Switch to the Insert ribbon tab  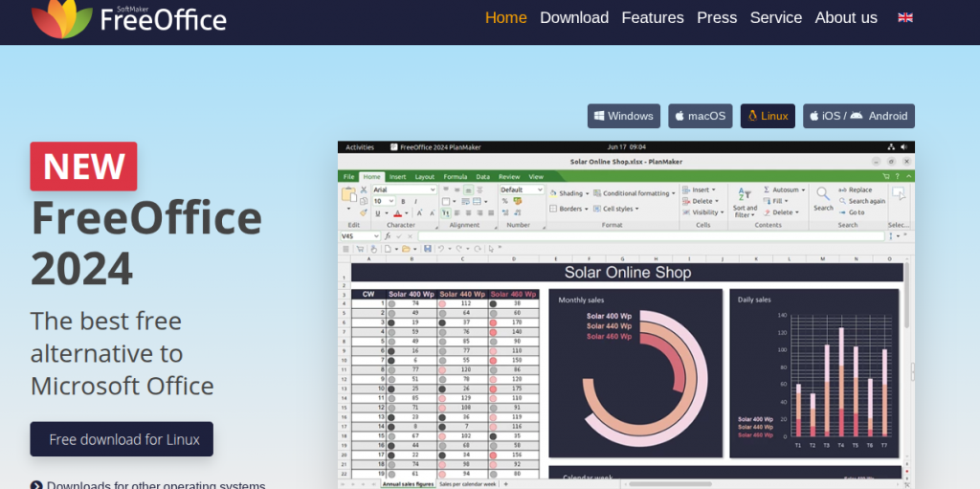click(x=397, y=177)
